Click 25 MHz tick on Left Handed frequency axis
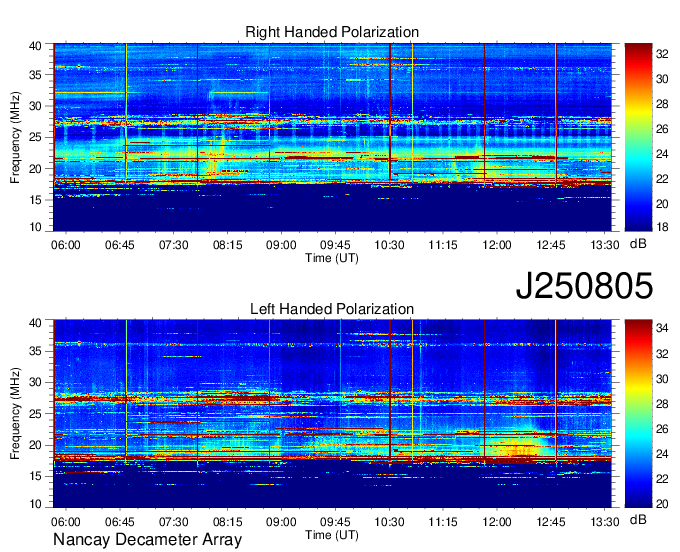This screenshot has height=552, width=680. click(x=35, y=414)
